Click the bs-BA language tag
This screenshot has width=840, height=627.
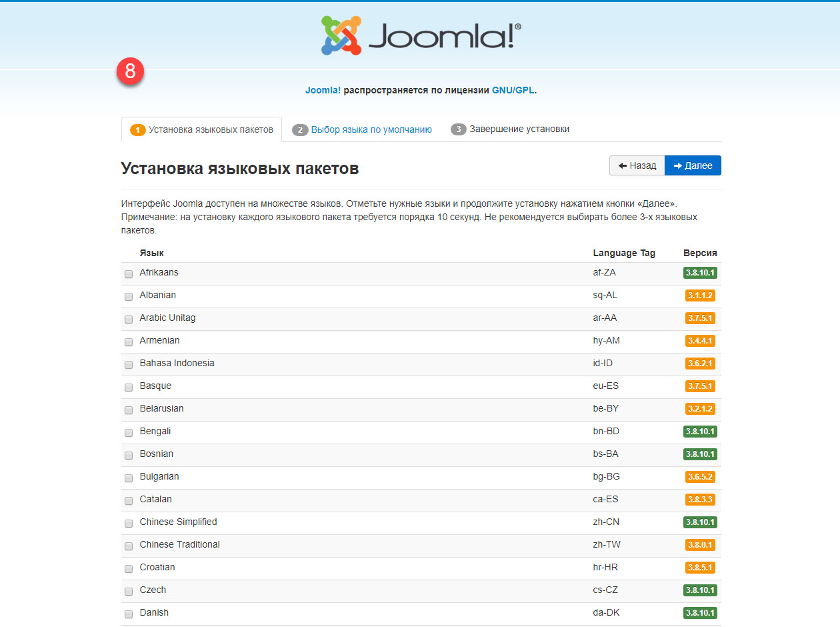(x=606, y=454)
